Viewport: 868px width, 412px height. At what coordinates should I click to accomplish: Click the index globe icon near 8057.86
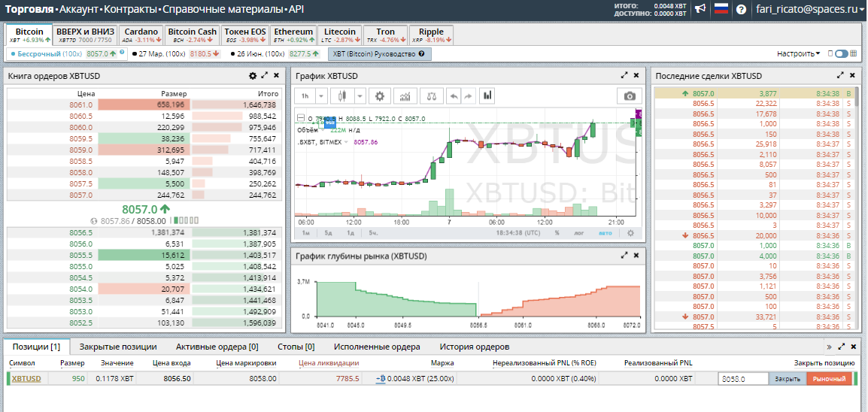pos(94,220)
